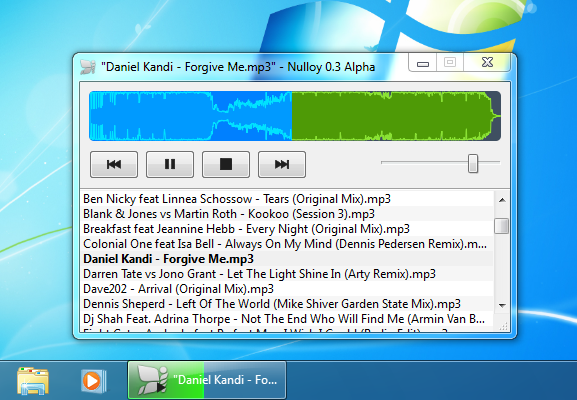577x400 pixels.
Task: Select Breakfast feat Jeannine Hebb - Every Night
Action: 287,229
